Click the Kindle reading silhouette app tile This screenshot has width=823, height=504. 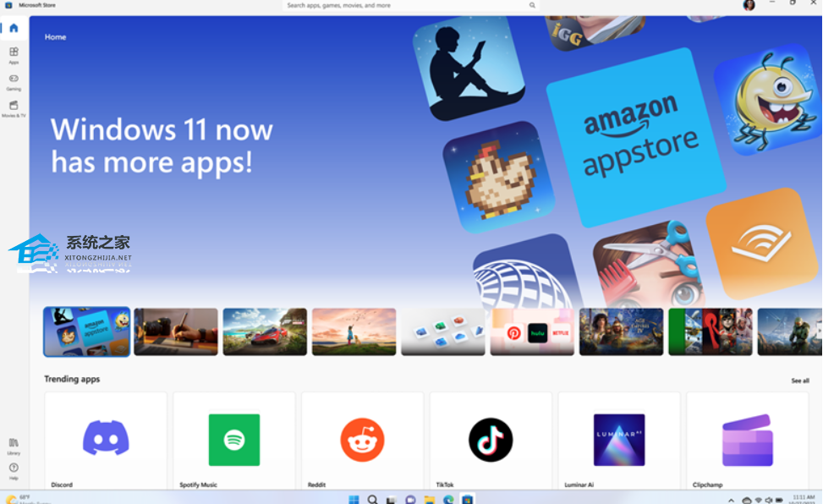coord(469,67)
